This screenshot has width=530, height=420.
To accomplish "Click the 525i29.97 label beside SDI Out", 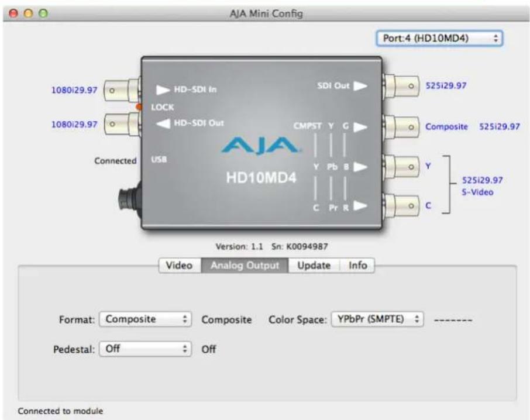I will coord(446,85).
